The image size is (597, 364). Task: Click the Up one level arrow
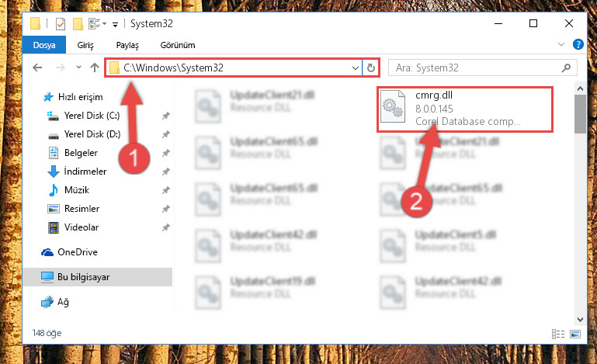(x=95, y=68)
